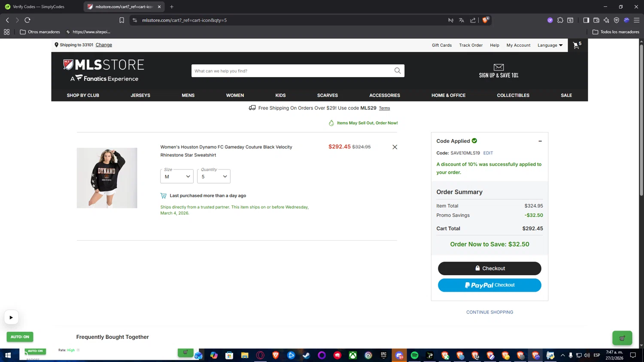Screen dimensions: 644x362
Task: Collapse the Code Applied section with minus
Action: click(540, 141)
